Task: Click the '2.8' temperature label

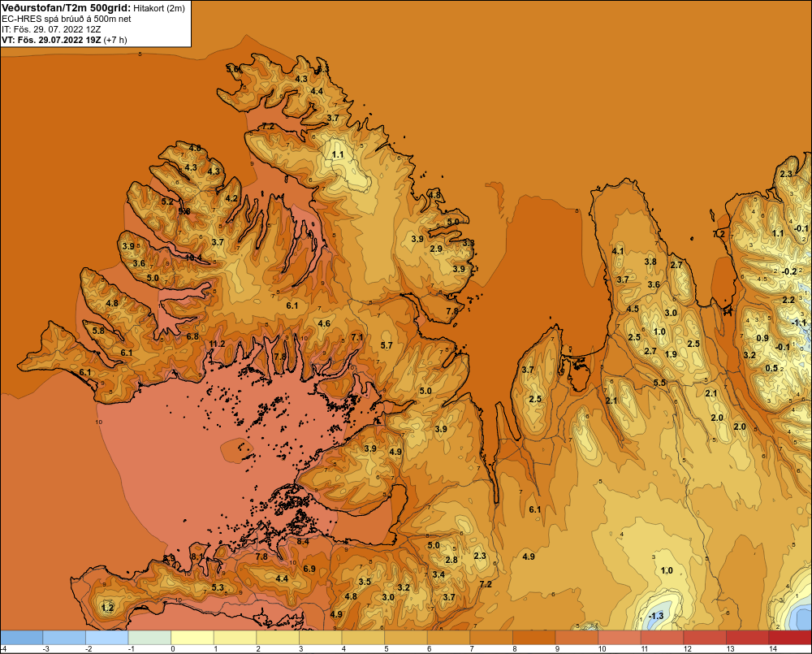Action: click(451, 560)
